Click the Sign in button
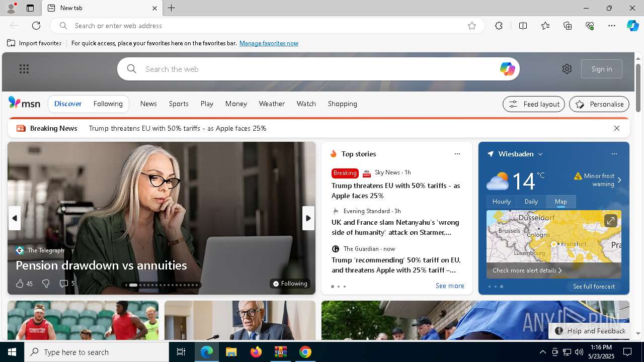Viewport: 644px width, 362px height. [x=602, y=69]
